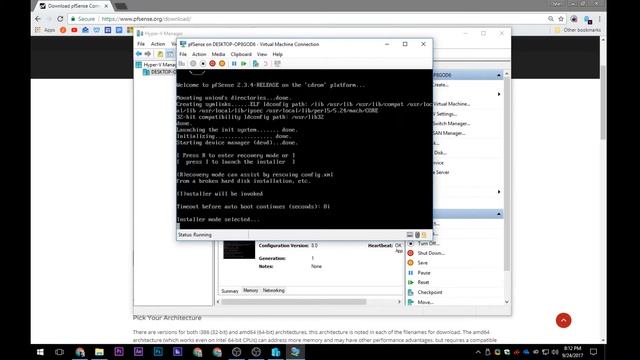Click the green Reset toolbar icon
640x360 pixels.
244,64
